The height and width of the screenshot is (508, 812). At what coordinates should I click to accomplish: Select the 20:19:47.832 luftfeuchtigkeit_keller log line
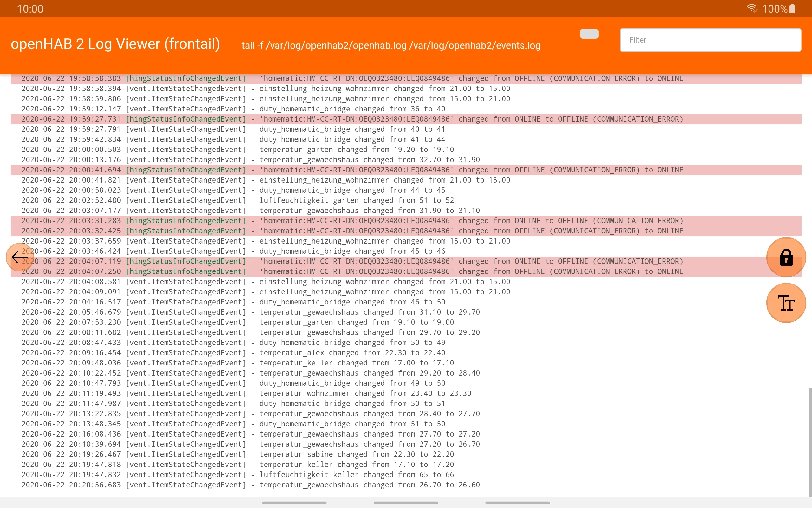pyautogui.click(x=406, y=475)
